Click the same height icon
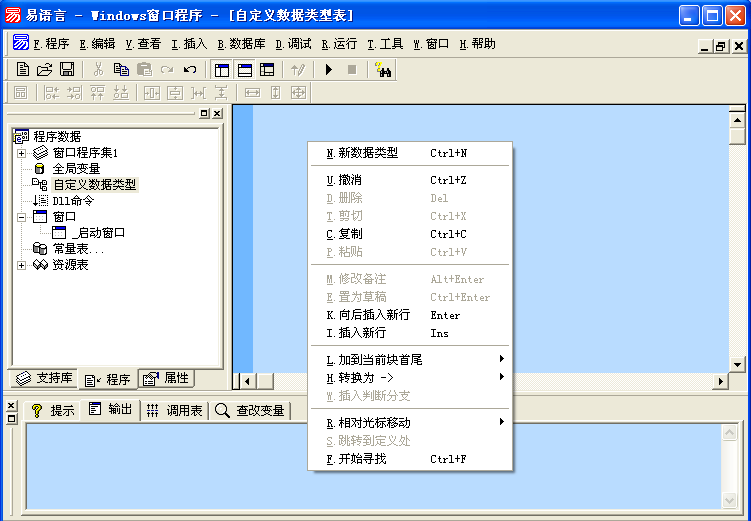751x521 pixels. (275, 92)
